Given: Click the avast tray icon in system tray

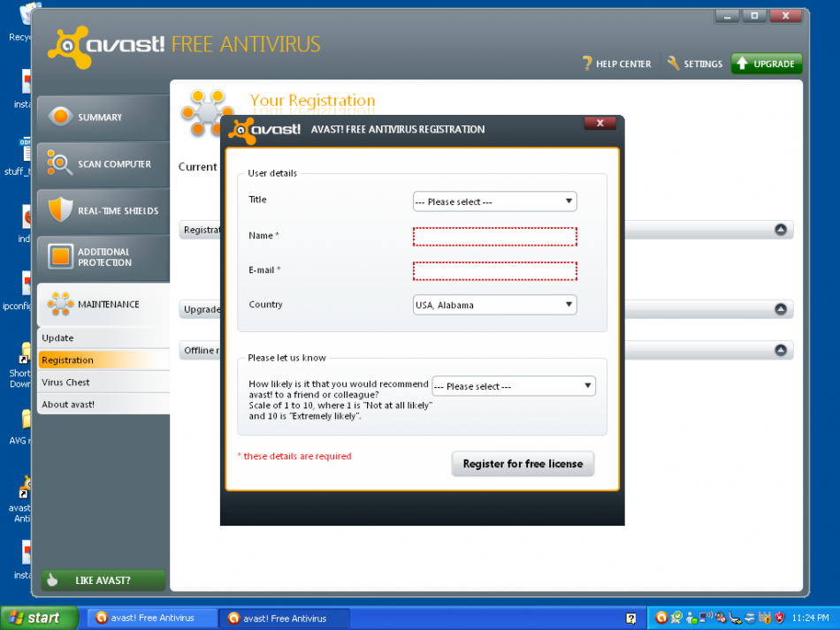Looking at the screenshot, I should pyautogui.click(x=661, y=618).
